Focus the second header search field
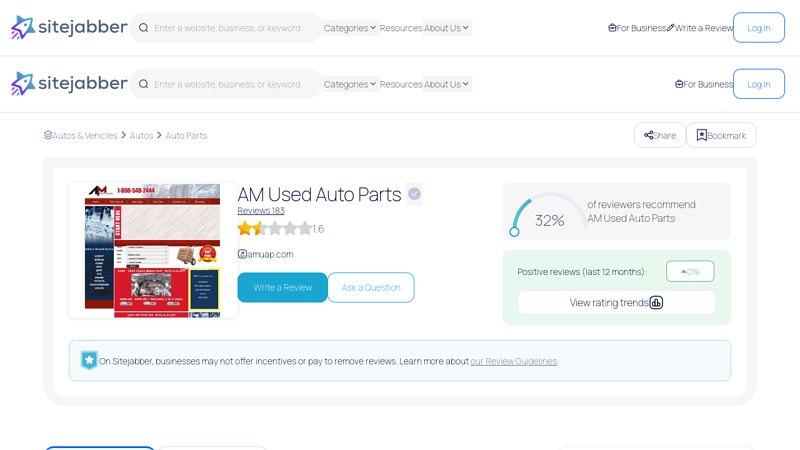 click(228, 84)
